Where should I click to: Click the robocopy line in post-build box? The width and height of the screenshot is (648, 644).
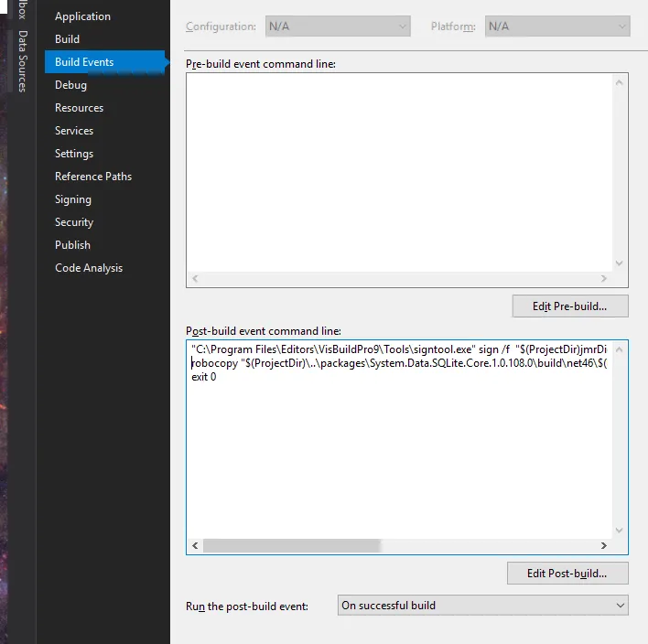point(399,363)
